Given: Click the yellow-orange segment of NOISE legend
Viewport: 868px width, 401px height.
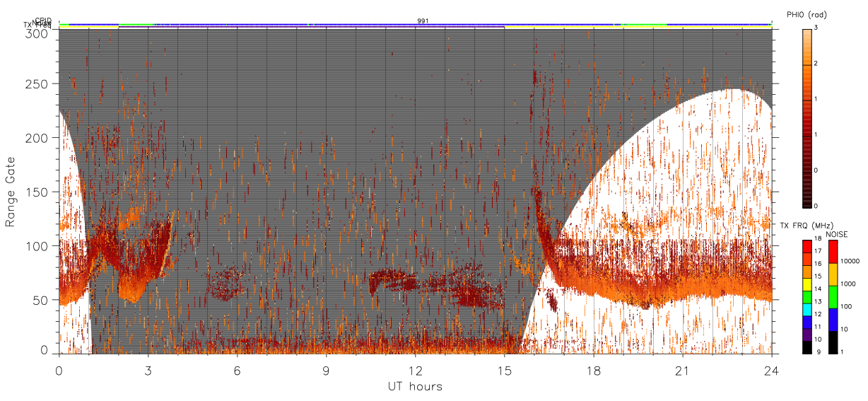Looking at the screenshot, I should [x=833, y=274].
